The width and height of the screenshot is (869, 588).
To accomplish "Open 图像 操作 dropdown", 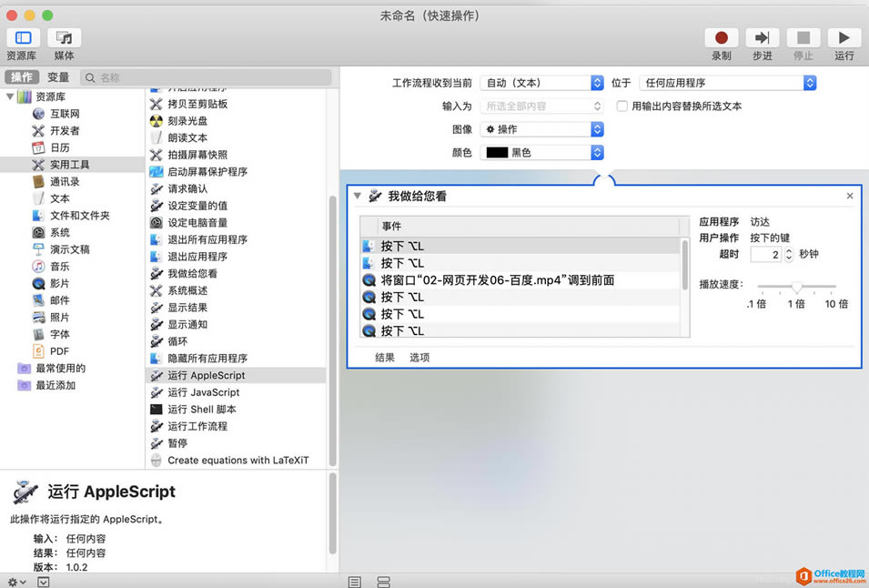I will [541, 129].
